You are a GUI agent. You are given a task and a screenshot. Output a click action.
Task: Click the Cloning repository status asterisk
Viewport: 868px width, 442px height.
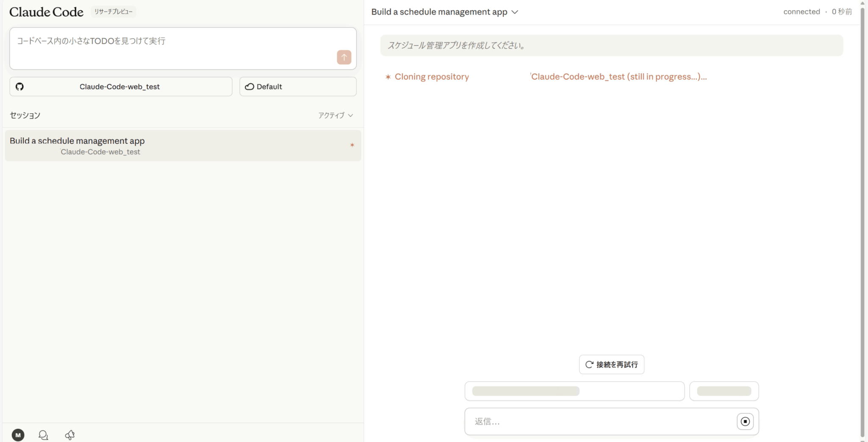coord(388,77)
